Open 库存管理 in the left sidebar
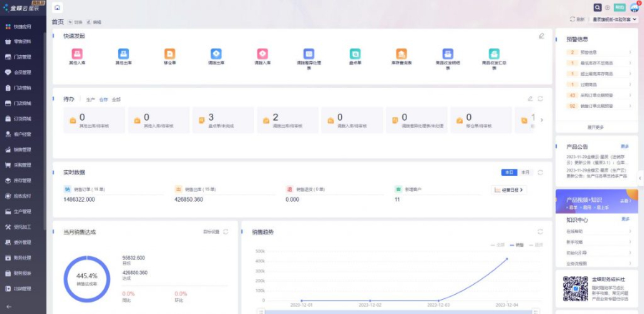 tap(22, 181)
